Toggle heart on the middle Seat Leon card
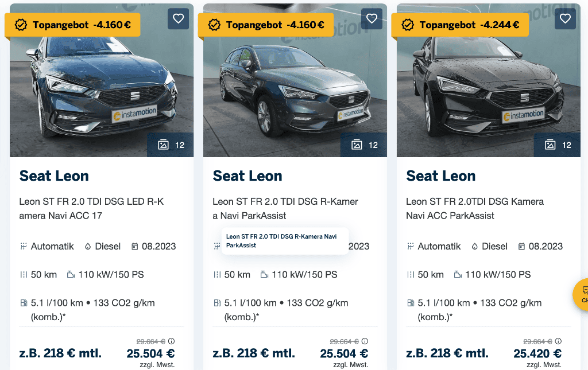 (x=372, y=19)
